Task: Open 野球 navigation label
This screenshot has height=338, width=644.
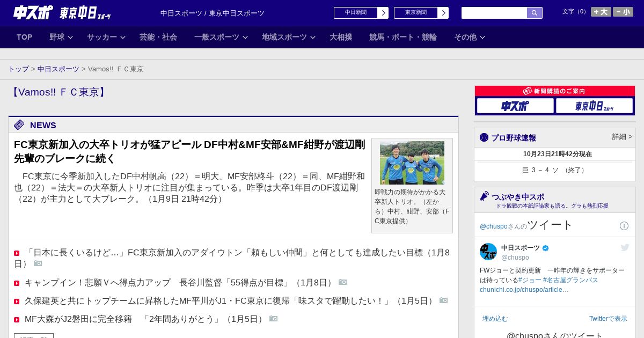Action: click(57, 37)
